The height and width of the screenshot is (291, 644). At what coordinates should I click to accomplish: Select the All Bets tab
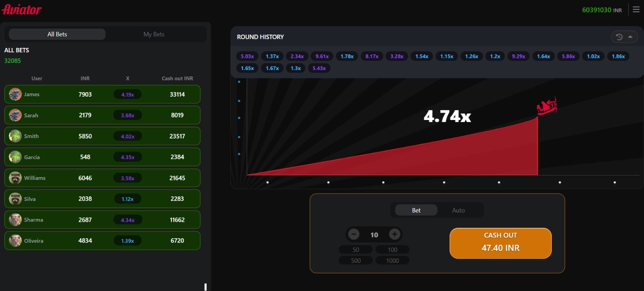pyautogui.click(x=57, y=34)
